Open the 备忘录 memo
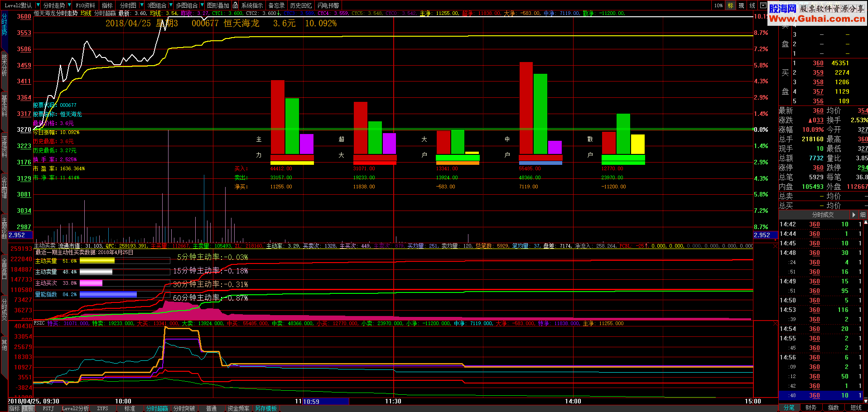The image size is (868, 412). pos(276,5)
